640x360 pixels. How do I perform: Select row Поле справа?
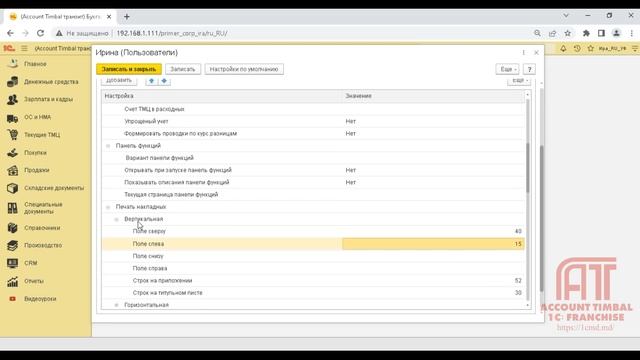(313, 268)
